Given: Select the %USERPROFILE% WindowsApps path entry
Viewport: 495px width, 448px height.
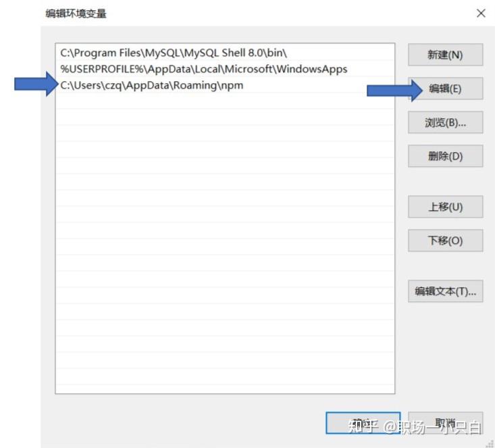Looking at the screenshot, I should click(225, 69).
